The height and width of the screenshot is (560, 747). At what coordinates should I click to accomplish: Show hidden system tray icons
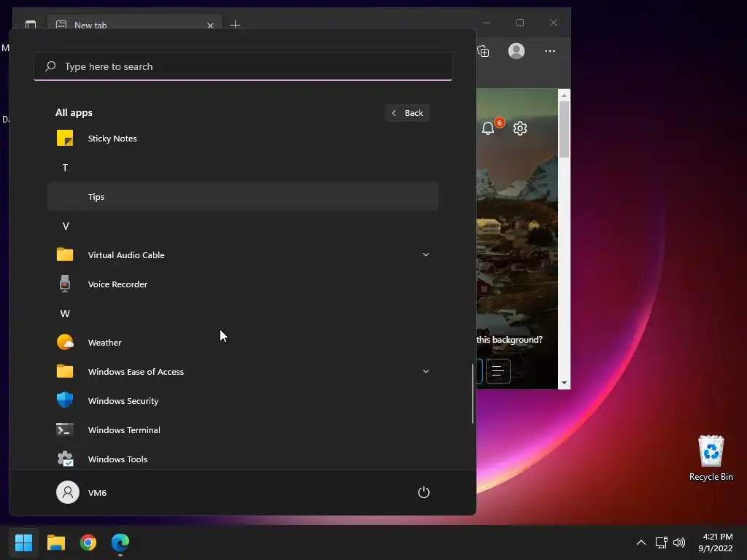point(641,542)
